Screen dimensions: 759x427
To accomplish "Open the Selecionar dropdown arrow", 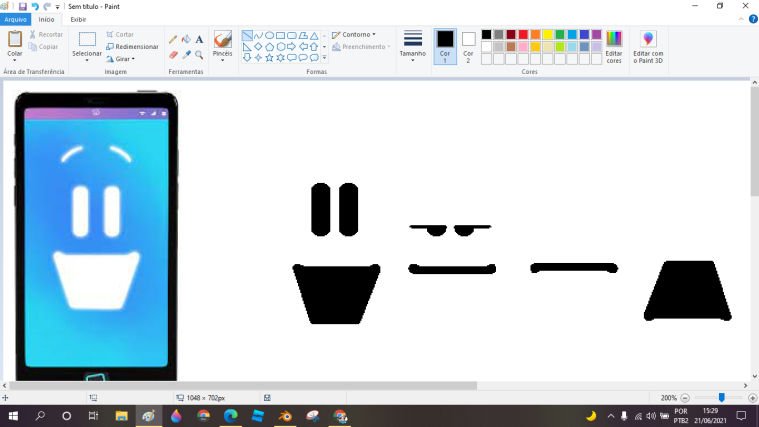I will [87, 60].
